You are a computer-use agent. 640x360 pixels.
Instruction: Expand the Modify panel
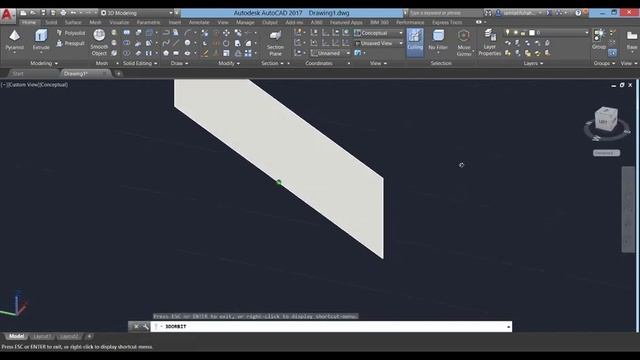tap(229, 63)
